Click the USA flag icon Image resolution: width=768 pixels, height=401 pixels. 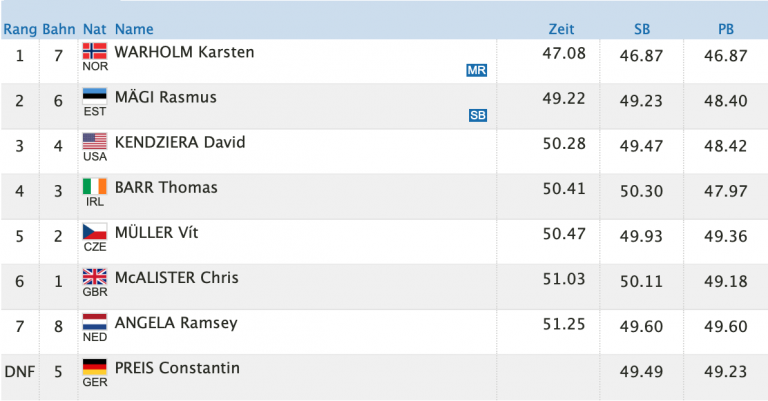coord(95,141)
